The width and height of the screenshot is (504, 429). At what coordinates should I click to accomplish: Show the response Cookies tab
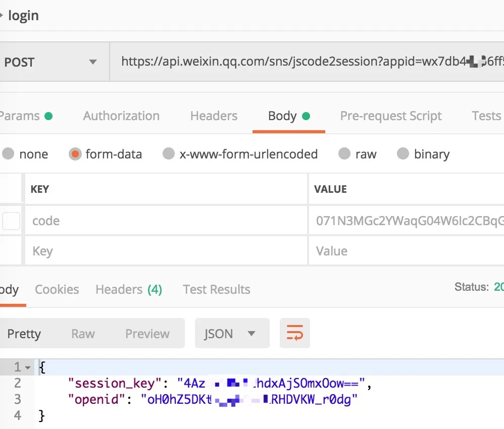(57, 290)
